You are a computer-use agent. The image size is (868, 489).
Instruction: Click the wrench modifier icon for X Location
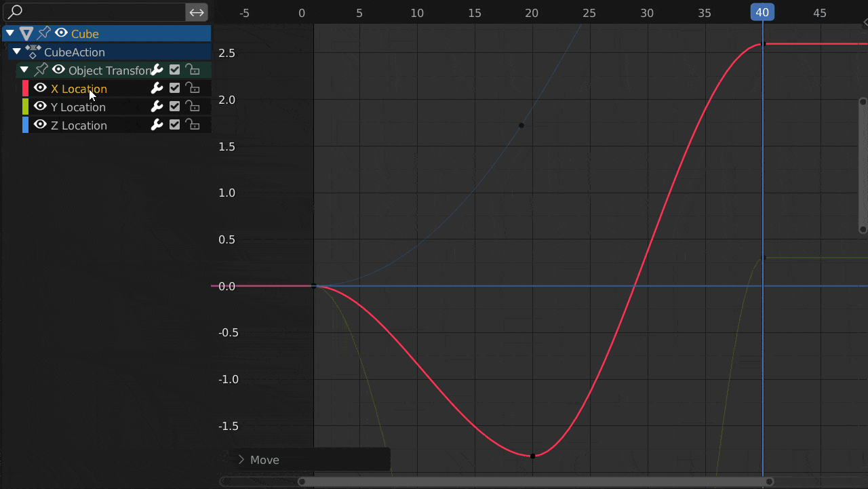pyautogui.click(x=157, y=88)
